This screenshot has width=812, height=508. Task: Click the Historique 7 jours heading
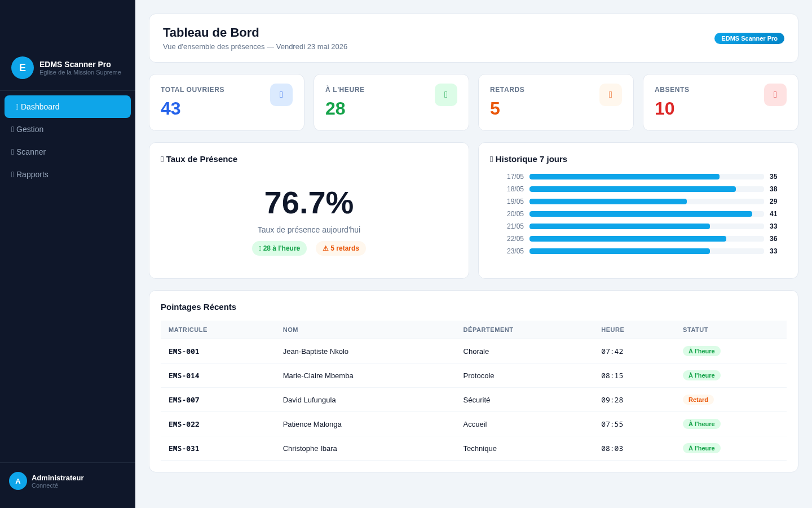click(528, 159)
